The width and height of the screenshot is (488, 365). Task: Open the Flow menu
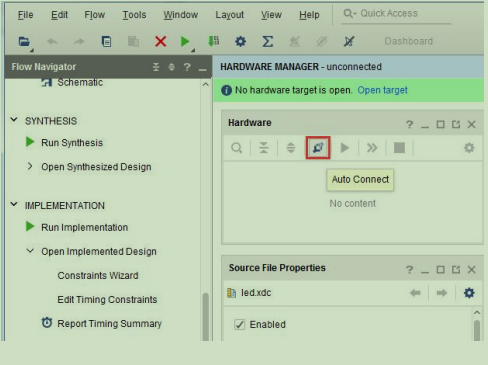pos(95,15)
